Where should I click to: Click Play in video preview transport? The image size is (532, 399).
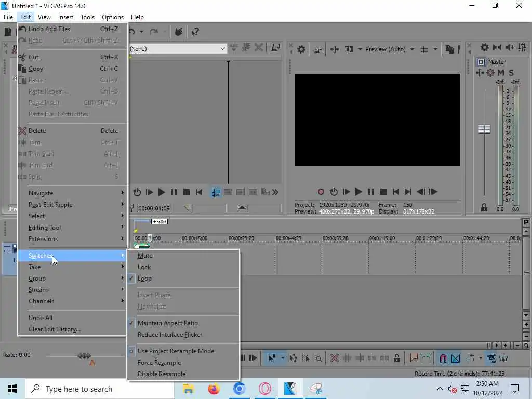pos(358,192)
